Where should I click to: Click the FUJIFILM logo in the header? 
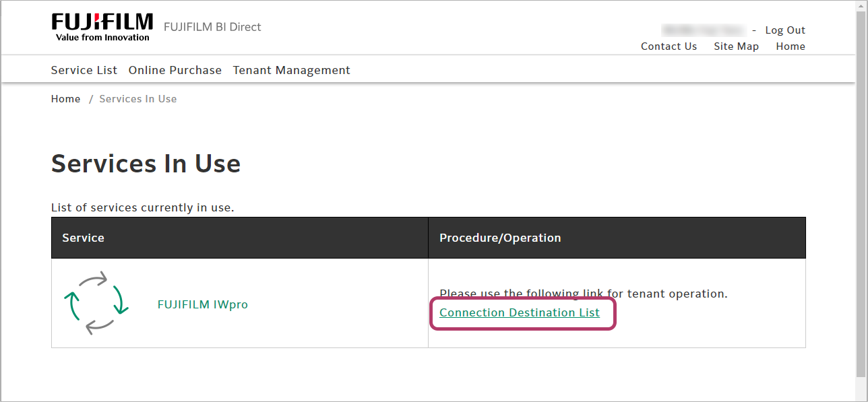pyautogui.click(x=102, y=27)
